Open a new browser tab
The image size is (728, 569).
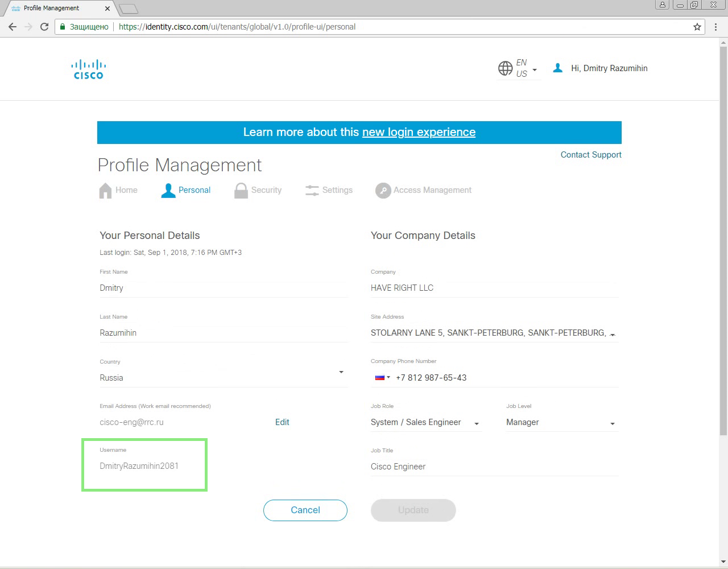129,9
